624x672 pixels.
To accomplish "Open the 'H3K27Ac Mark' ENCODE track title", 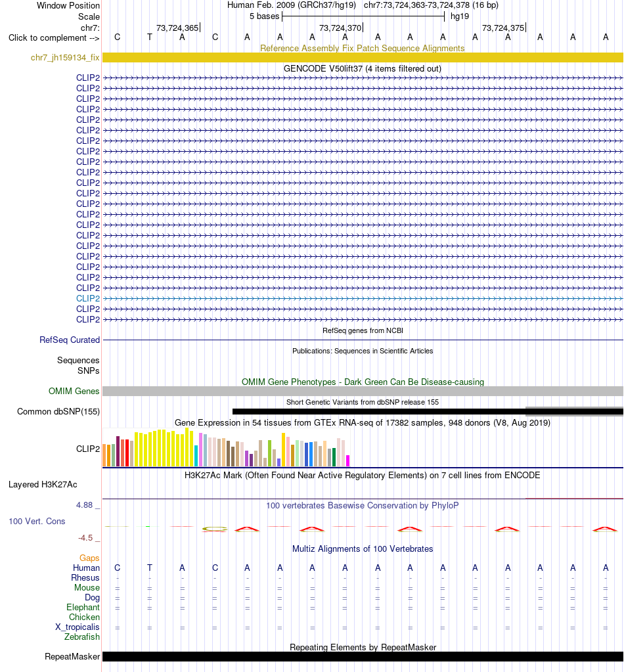I will click(362, 476).
